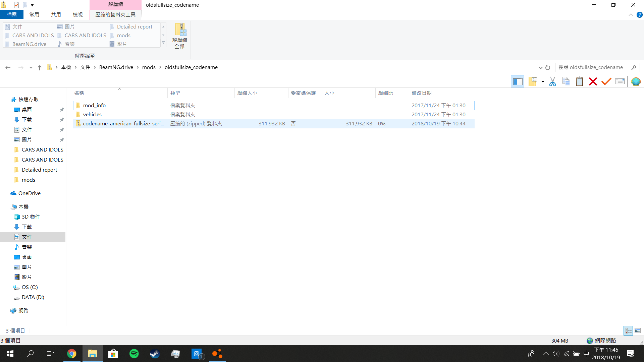Image resolution: width=644 pixels, height=362 pixels.
Task: Open 快速存取 in the navigation pane
Action: coord(29,99)
